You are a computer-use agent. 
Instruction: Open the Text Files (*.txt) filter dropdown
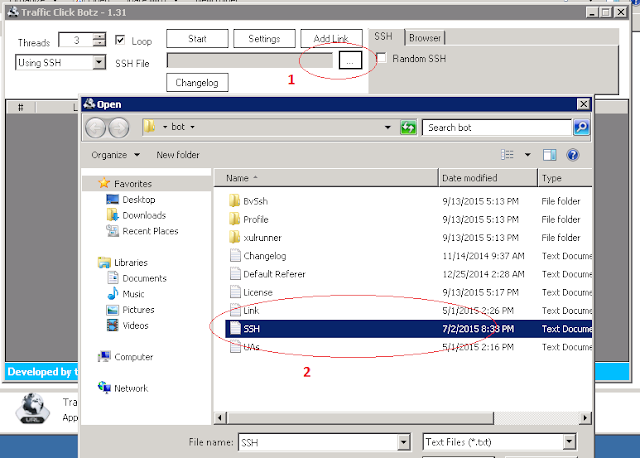click(x=569, y=442)
